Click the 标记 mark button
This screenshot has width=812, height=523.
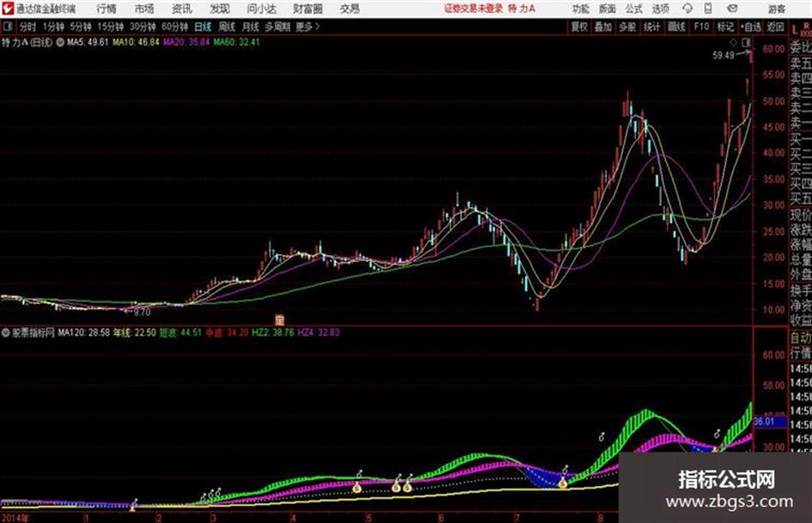725,27
